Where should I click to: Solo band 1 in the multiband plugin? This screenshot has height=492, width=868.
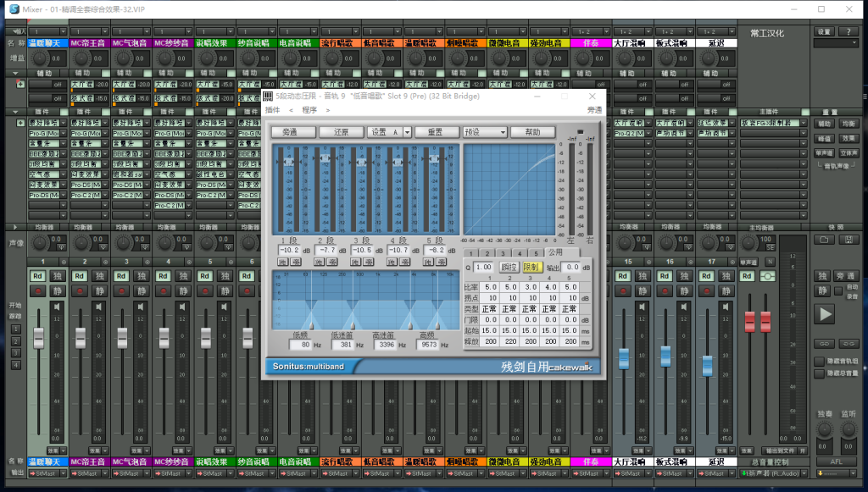coord(283,262)
